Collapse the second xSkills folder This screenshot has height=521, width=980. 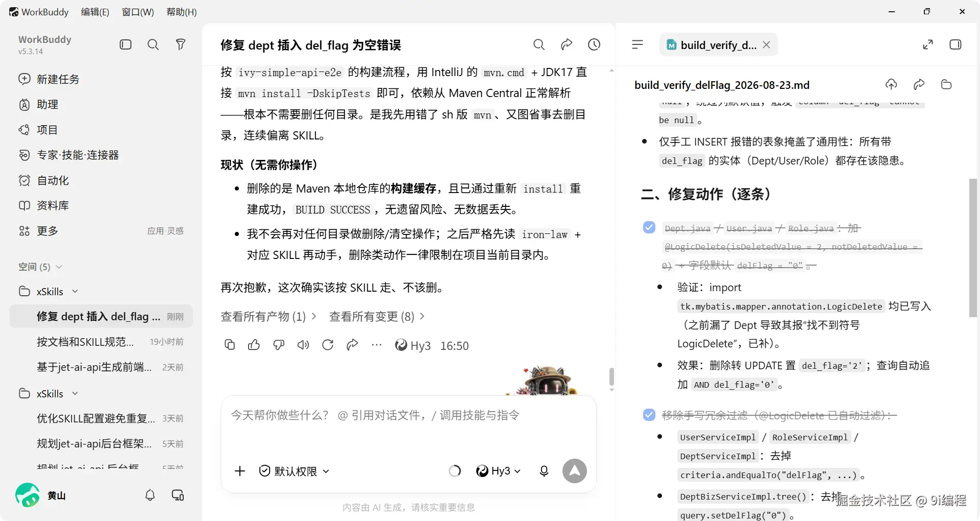[75, 393]
